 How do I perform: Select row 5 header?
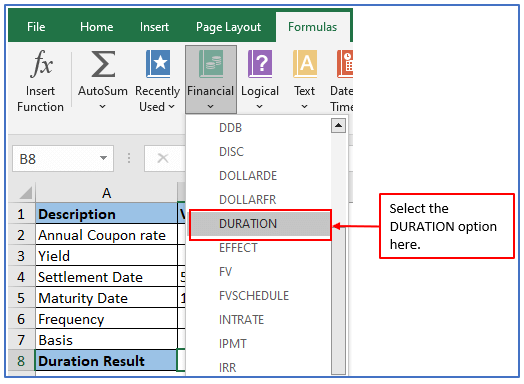tap(21, 298)
